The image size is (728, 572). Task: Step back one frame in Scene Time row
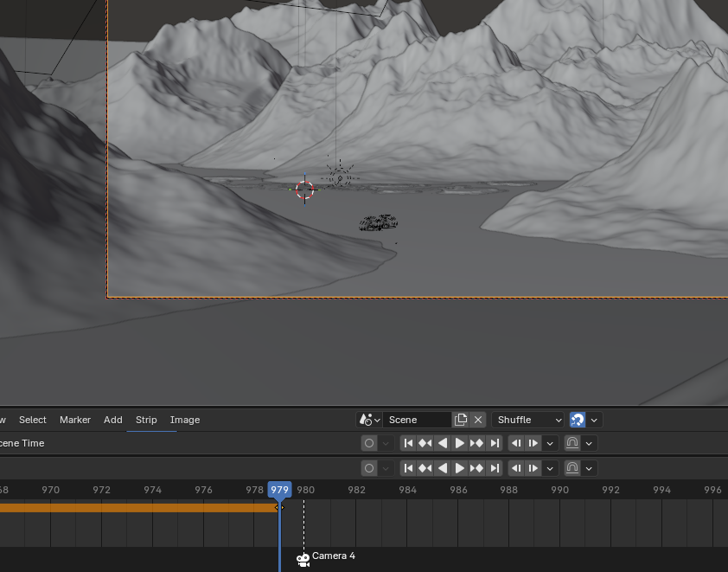click(516, 443)
